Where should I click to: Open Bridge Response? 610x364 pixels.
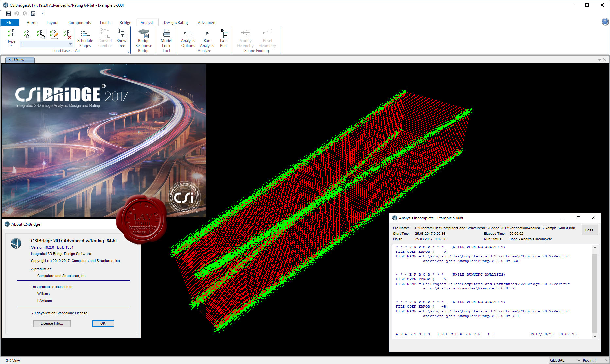pyautogui.click(x=144, y=38)
